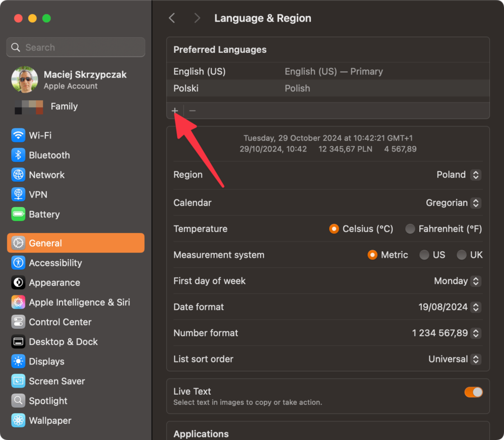The image size is (504, 440).
Task: Click the date sample 29/10/2024, 10:42
Action: pyautogui.click(x=273, y=149)
